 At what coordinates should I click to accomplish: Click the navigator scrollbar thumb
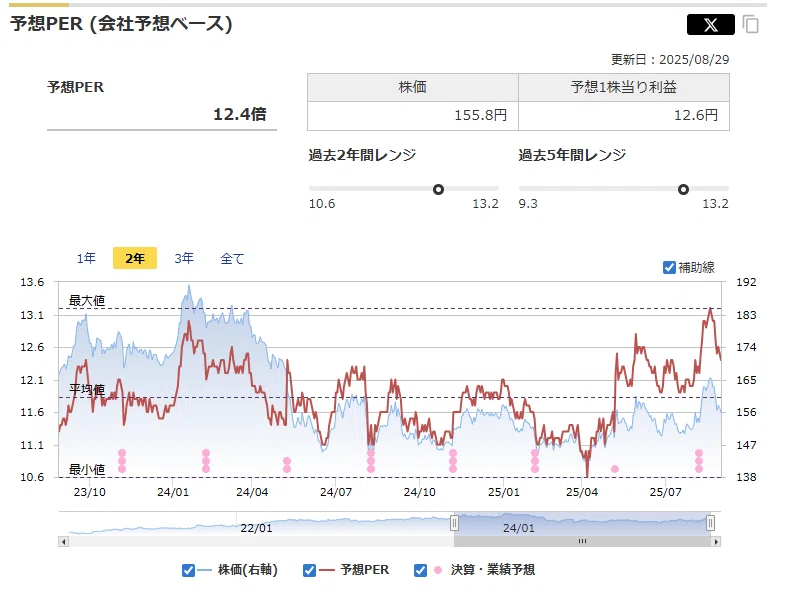(583, 542)
